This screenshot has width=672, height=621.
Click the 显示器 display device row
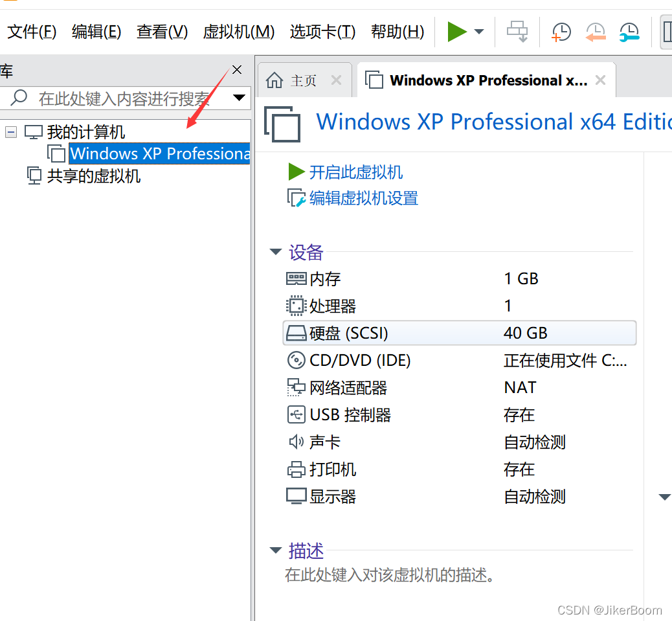460,497
